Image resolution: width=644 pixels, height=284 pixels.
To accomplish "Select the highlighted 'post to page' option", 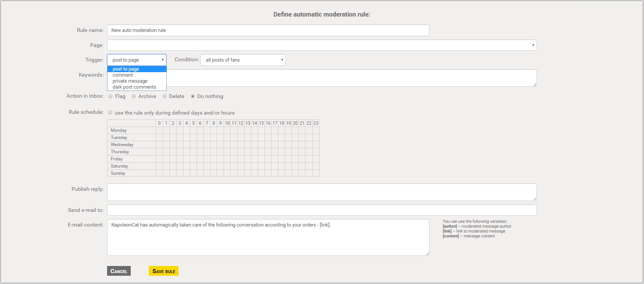I will click(126, 69).
